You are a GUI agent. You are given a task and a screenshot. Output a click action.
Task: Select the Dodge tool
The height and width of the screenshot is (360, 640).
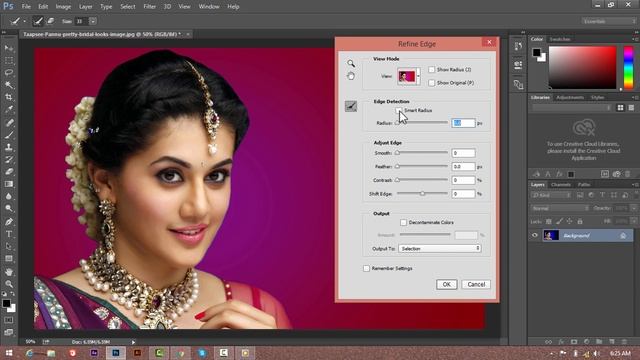[9, 208]
